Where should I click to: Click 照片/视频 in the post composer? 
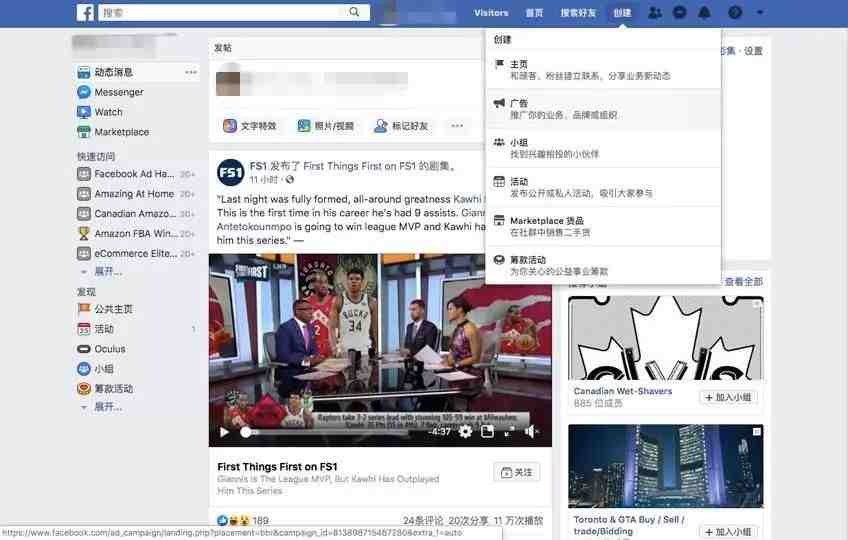(326, 126)
